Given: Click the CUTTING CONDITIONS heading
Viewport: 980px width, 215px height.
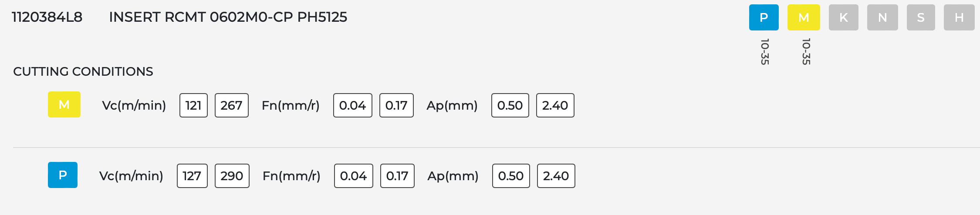Looking at the screenshot, I should tap(83, 71).
